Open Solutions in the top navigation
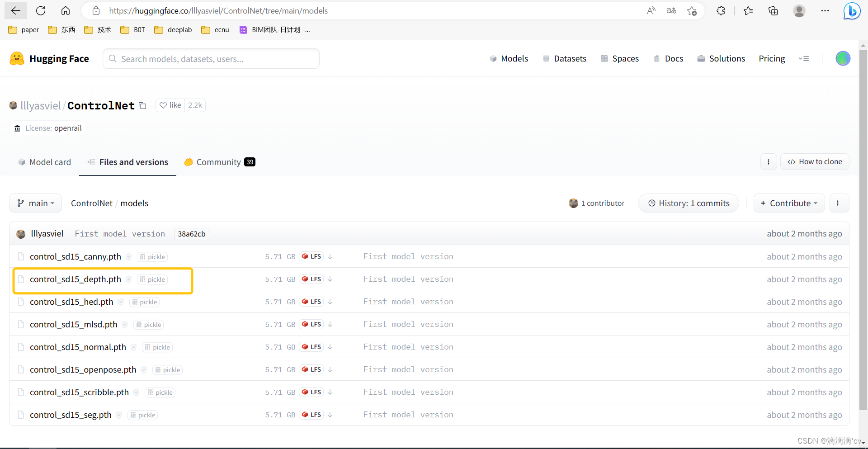The height and width of the screenshot is (449, 868). click(x=721, y=58)
